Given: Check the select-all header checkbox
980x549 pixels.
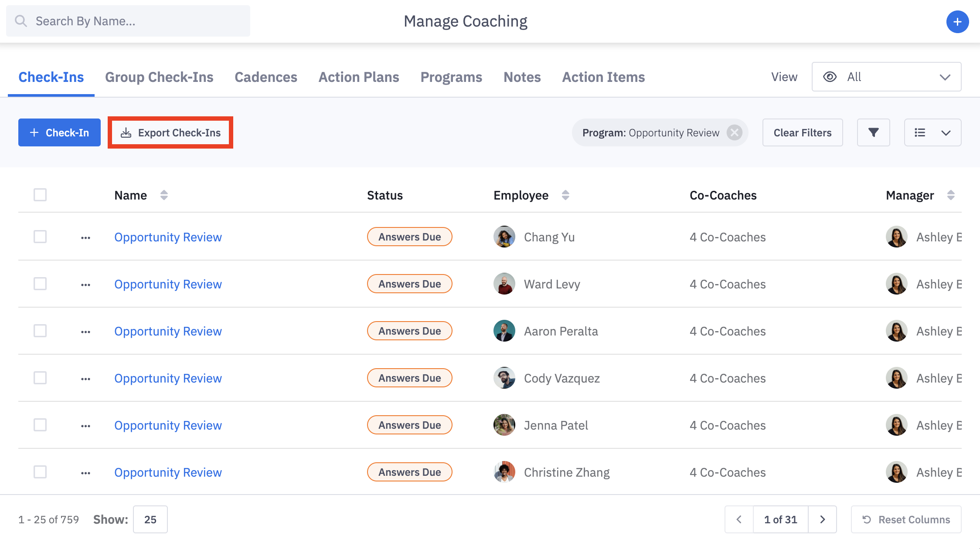Looking at the screenshot, I should [x=40, y=195].
